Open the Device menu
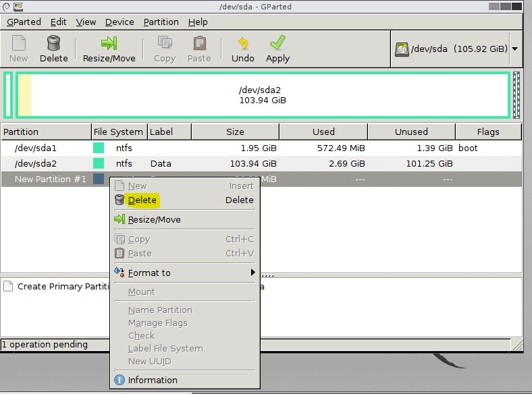532x394 pixels. [119, 22]
